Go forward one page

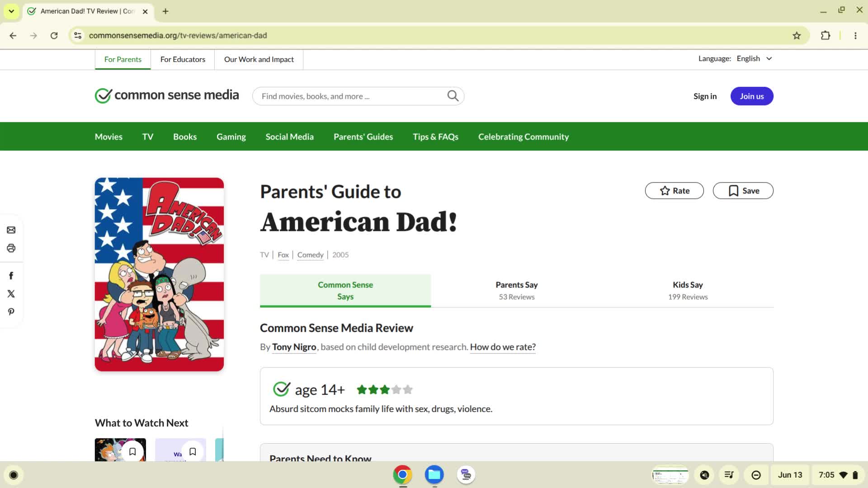[33, 35]
